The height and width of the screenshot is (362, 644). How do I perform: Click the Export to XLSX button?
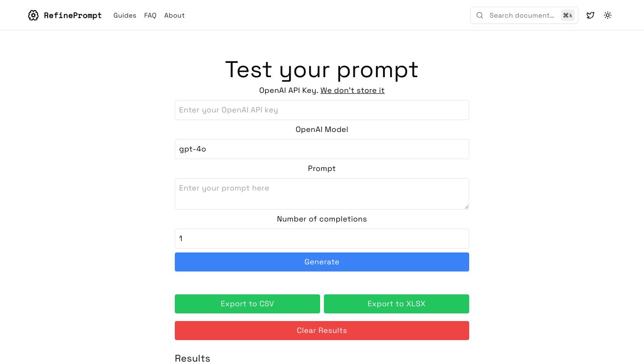click(x=396, y=304)
